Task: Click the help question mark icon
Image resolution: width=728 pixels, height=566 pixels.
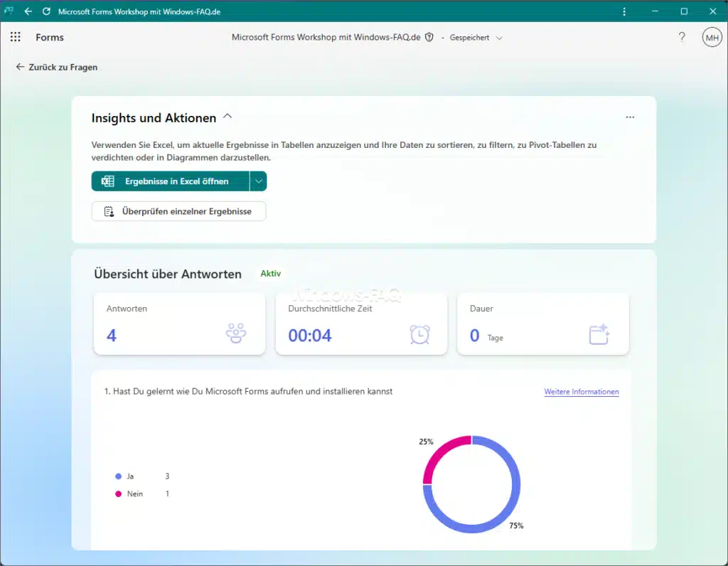Action: pos(682,37)
